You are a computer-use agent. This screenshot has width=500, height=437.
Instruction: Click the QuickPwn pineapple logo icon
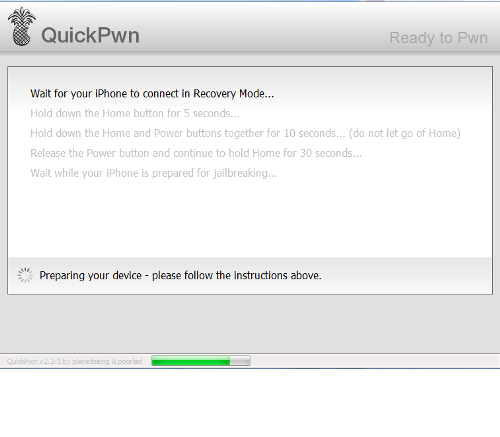tap(22, 26)
